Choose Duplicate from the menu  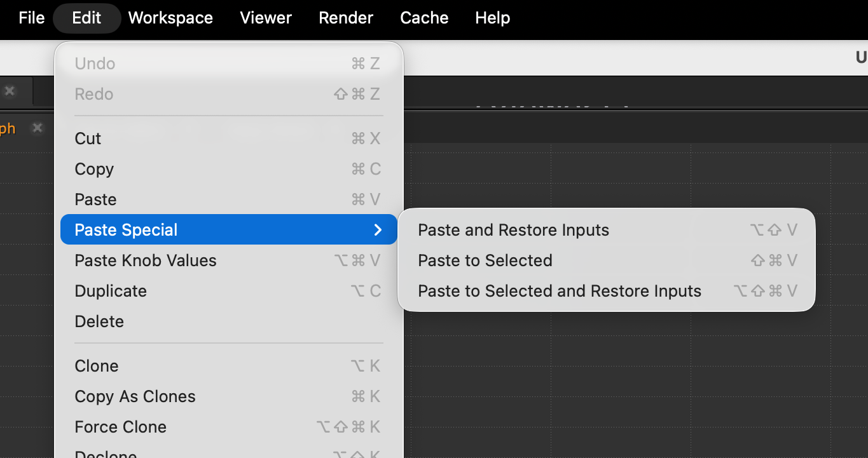(x=111, y=291)
